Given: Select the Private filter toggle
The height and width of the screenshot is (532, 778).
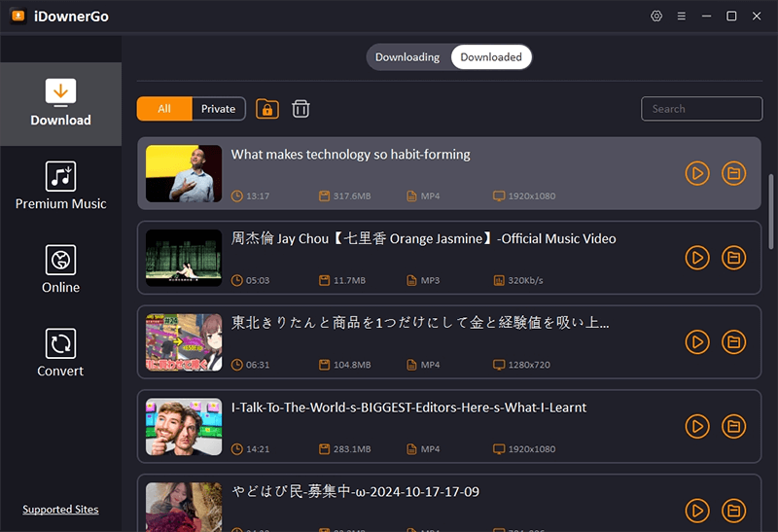Looking at the screenshot, I should [x=219, y=109].
